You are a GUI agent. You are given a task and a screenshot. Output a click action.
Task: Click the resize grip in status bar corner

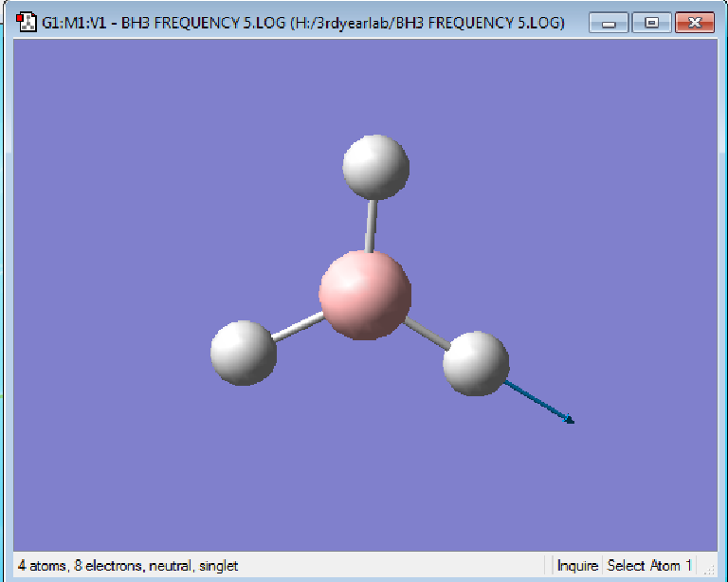[709, 571]
